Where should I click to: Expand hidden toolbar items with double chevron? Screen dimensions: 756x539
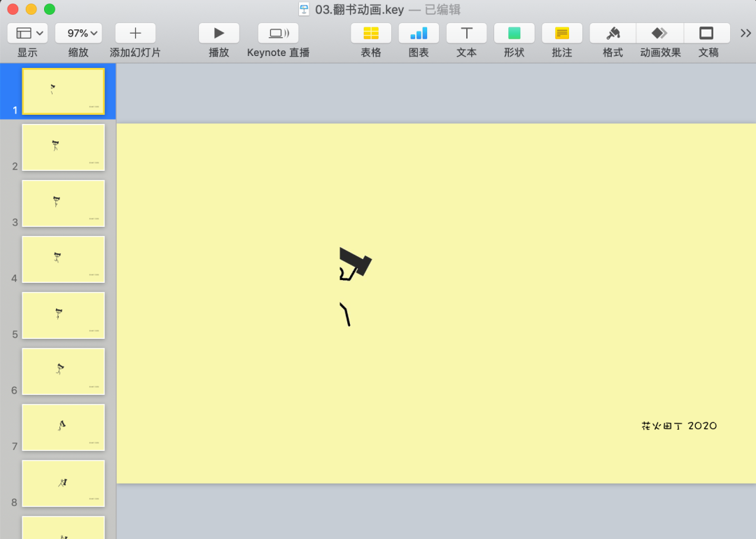pos(745,34)
